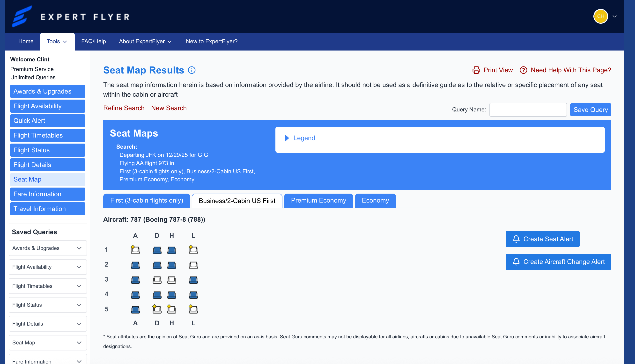Switch to the Economy tab
This screenshot has height=364, width=635.
[x=375, y=200]
